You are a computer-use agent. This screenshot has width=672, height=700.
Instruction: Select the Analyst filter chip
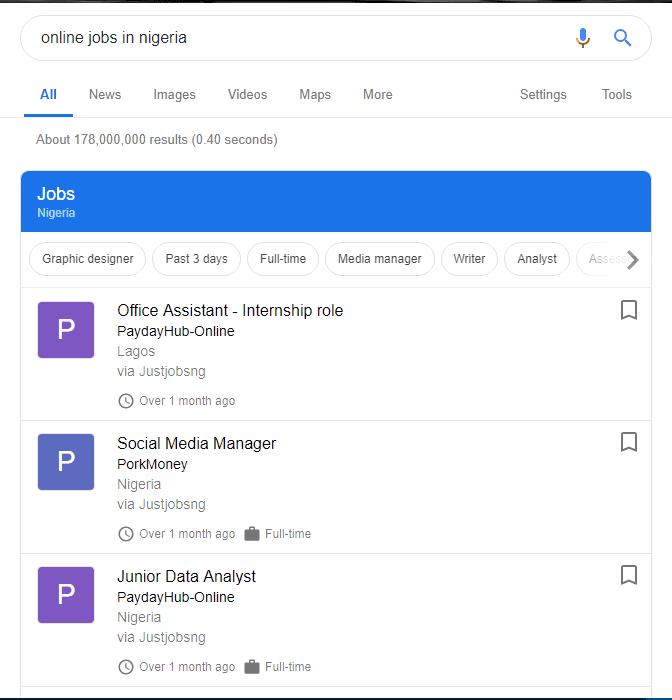(537, 259)
